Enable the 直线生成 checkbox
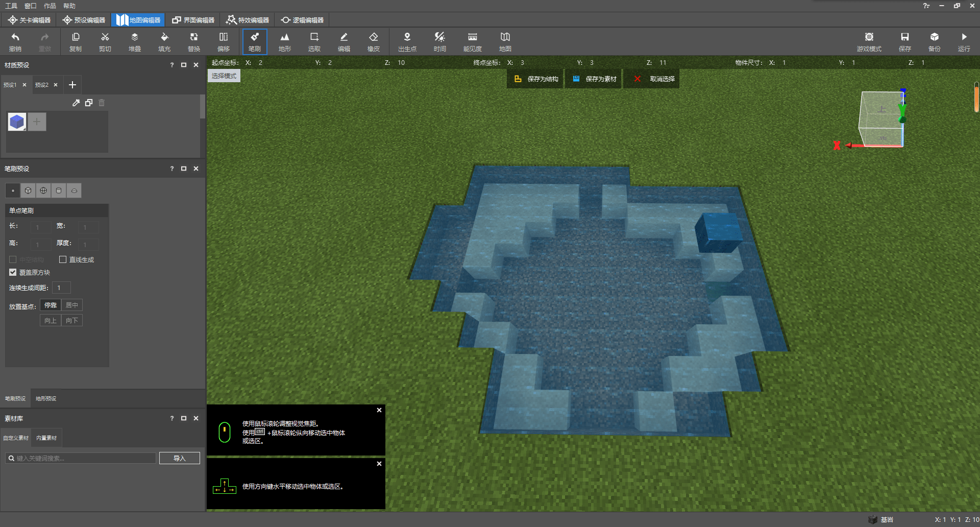 (63, 259)
